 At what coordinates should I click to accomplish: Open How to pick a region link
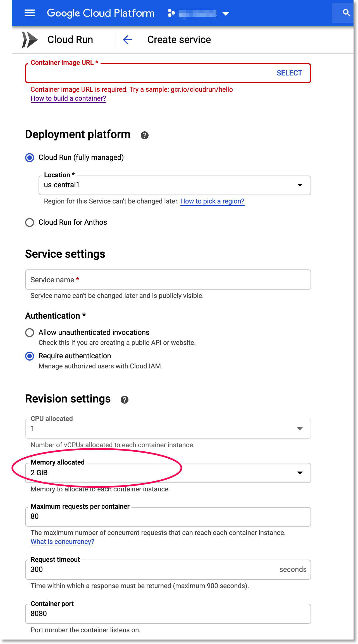(212, 201)
